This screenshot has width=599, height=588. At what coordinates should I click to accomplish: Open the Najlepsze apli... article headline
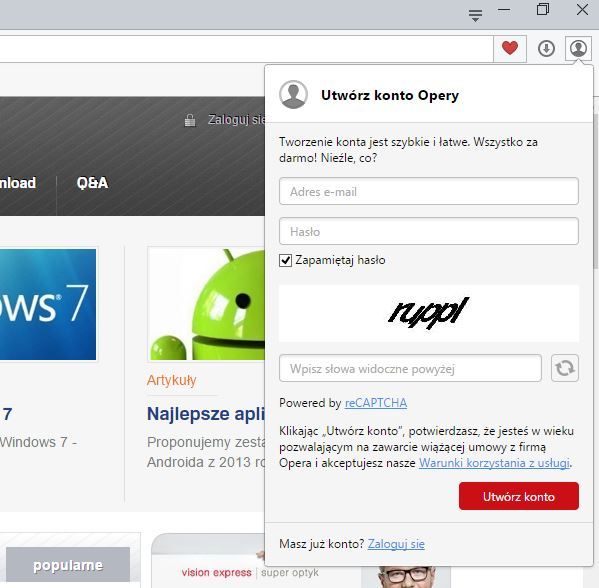206,413
